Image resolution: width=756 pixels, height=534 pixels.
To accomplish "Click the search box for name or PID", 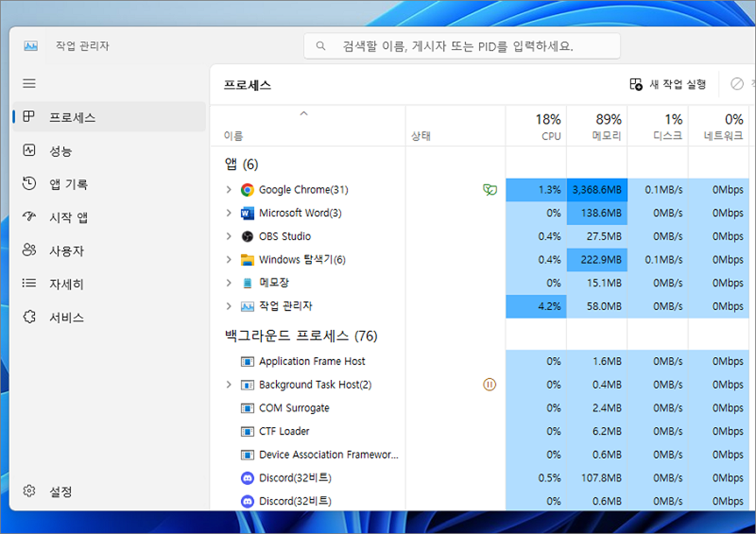I will coord(462,46).
